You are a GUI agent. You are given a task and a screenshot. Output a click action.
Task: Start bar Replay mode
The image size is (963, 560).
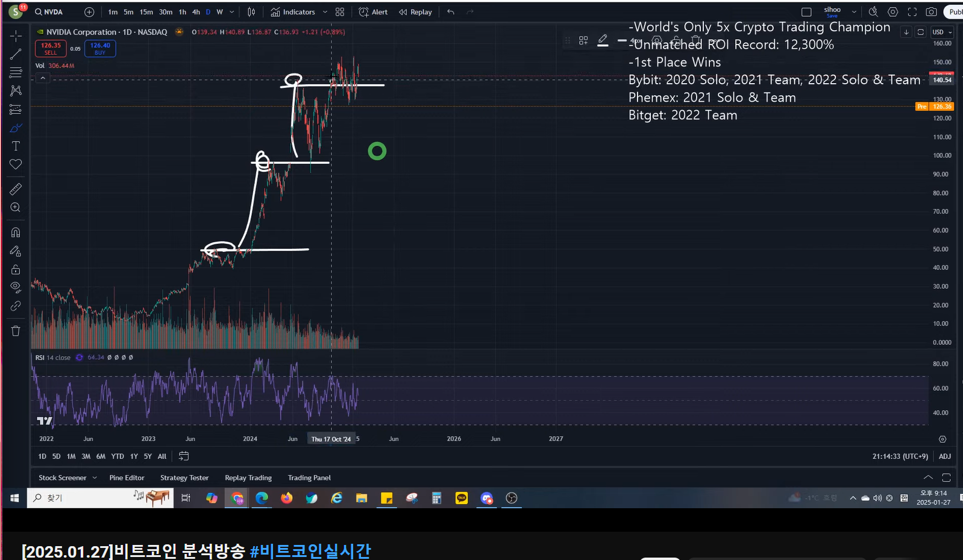click(415, 12)
